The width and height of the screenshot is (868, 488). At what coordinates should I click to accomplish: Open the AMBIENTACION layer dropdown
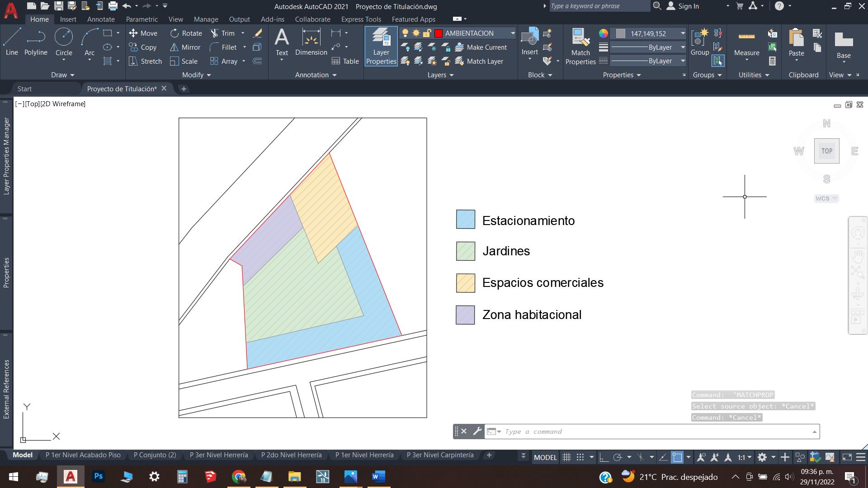pyautogui.click(x=513, y=33)
